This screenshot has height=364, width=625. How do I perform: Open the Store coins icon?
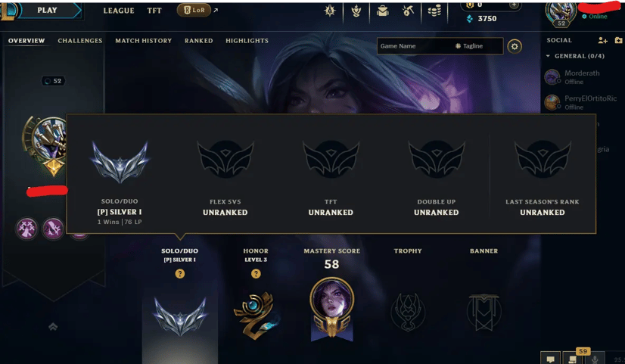[x=434, y=11]
